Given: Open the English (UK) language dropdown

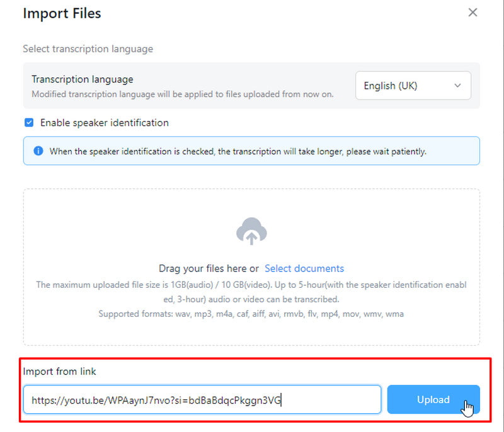Looking at the screenshot, I should 413,86.
